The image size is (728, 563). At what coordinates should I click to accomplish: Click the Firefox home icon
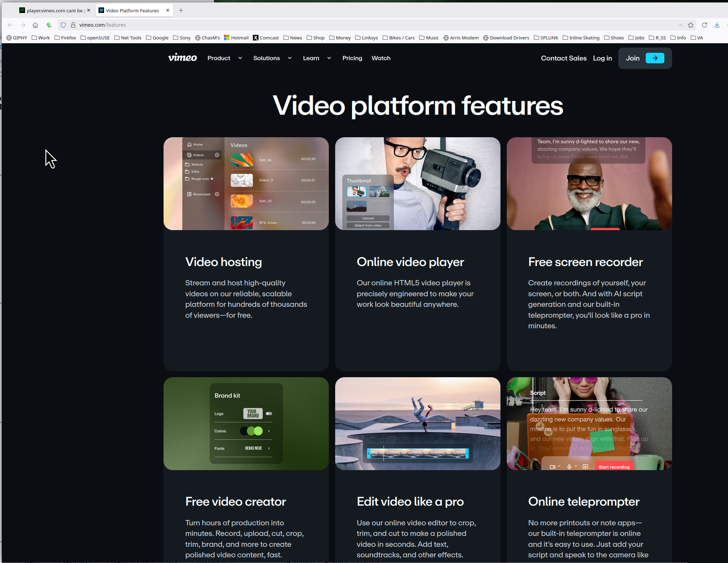[35, 25]
